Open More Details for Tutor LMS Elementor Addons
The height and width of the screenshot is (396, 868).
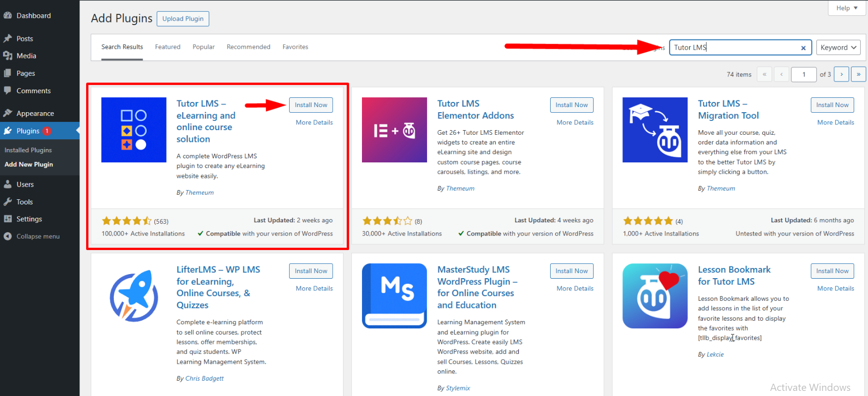(x=575, y=122)
